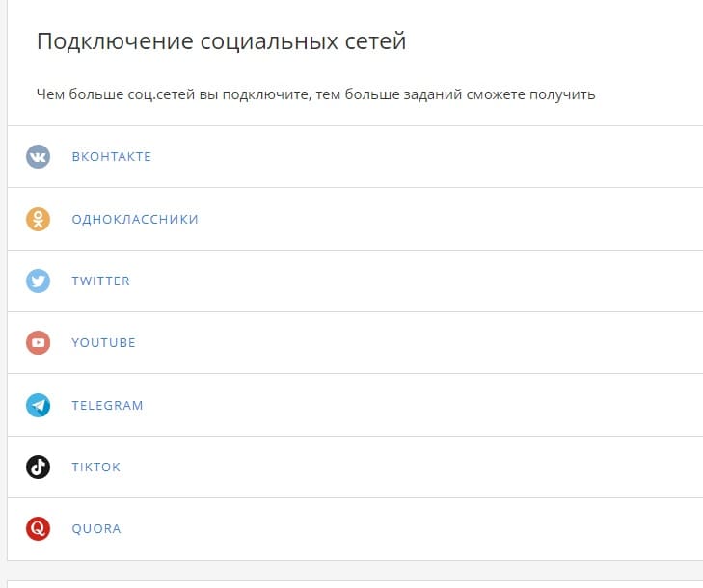Click the red Quora Q icon
The height and width of the screenshot is (588, 703).
tap(38, 529)
